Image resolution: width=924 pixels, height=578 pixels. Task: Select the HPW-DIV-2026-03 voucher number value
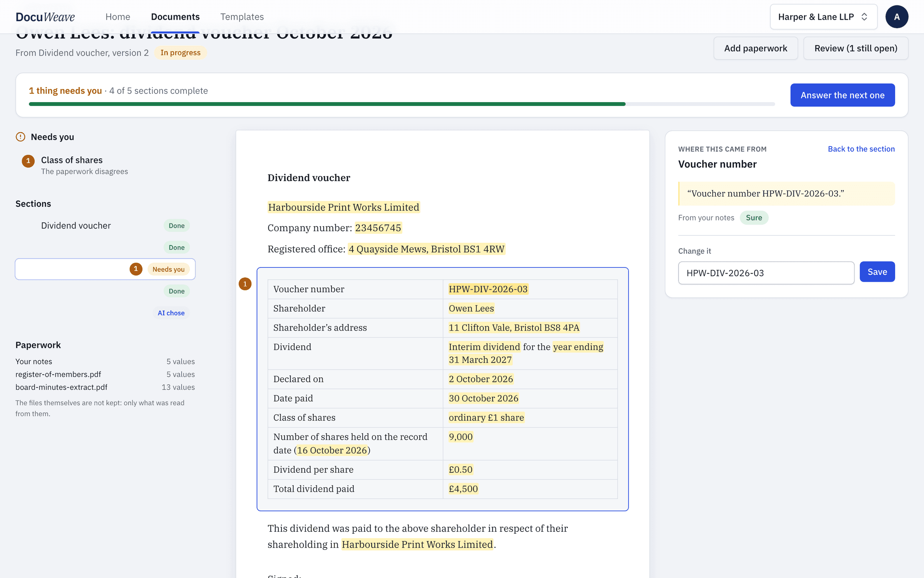(488, 289)
